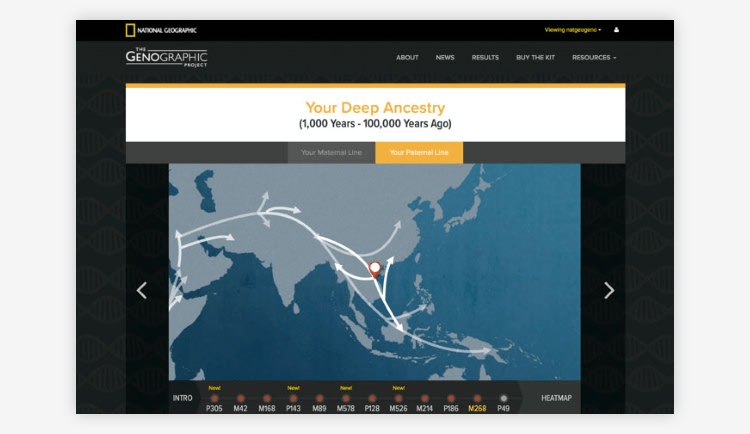
Task: Jump to Intro on the timeline
Action: pyautogui.click(x=182, y=398)
